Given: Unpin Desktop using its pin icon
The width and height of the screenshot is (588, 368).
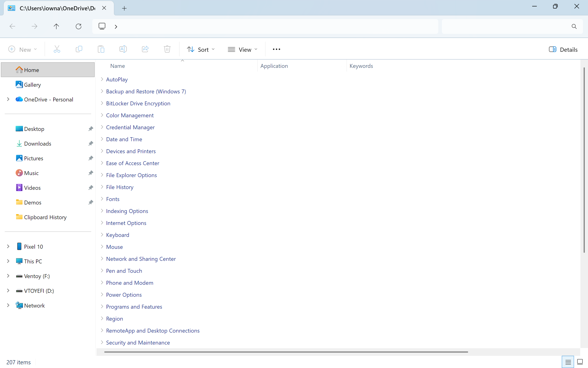Looking at the screenshot, I should click(x=91, y=129).
